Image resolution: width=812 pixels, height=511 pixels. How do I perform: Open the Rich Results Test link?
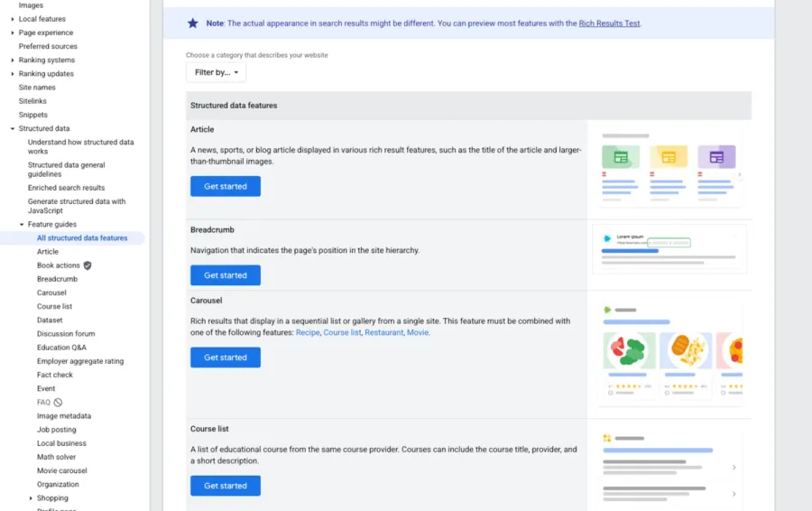(609, 23)
